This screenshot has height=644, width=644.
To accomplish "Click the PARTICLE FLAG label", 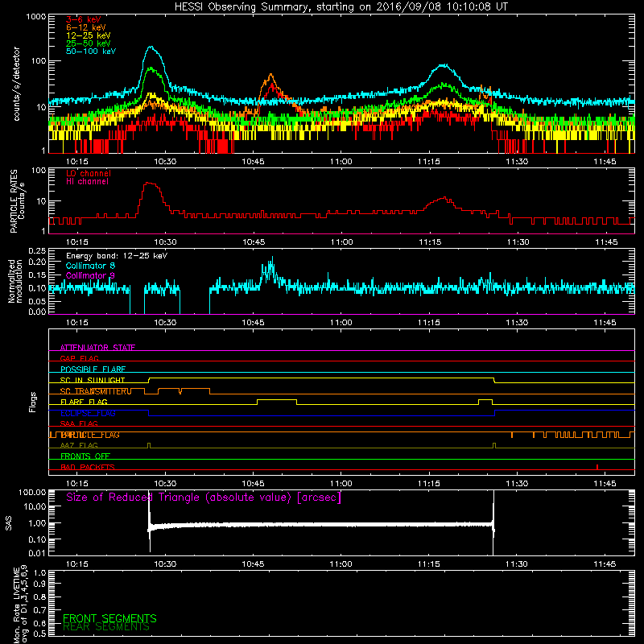I will (x=90, y=435).
